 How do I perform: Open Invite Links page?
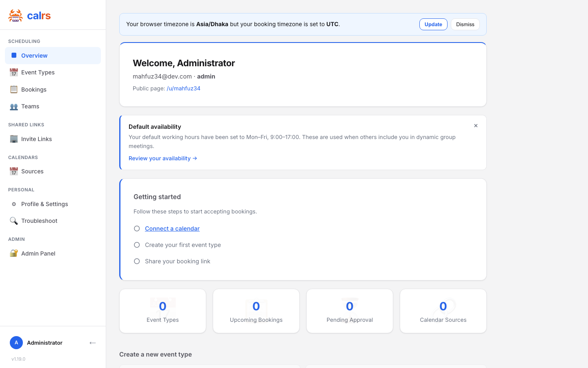[53, 139]
